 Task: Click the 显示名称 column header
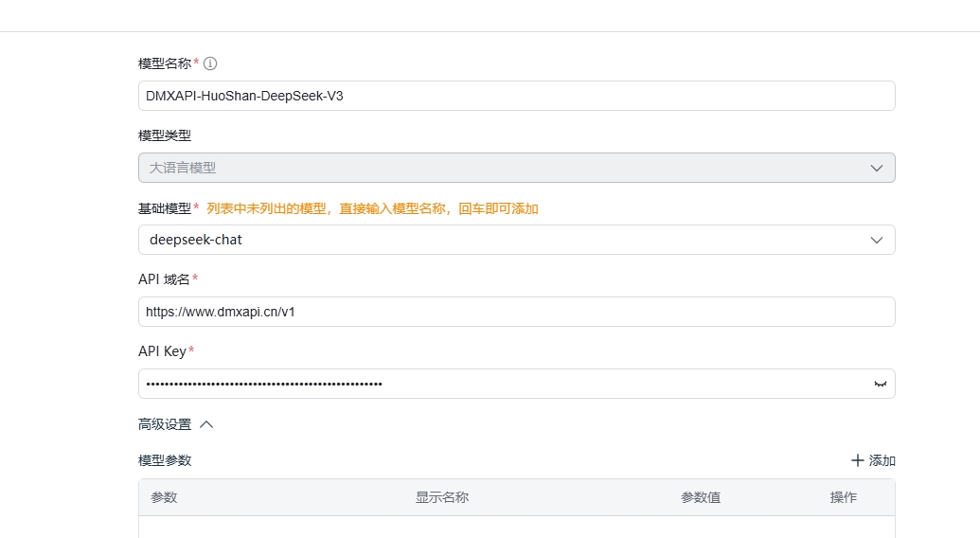[x=442, y=497]
